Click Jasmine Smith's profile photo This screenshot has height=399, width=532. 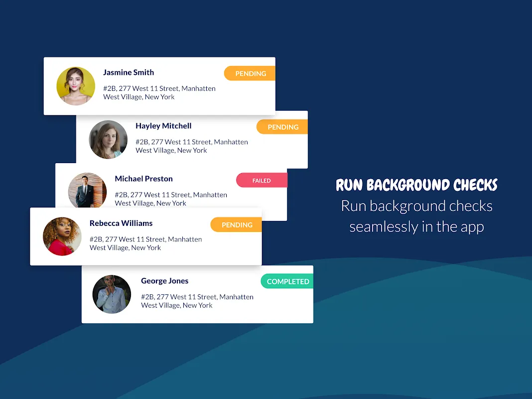[x=76, y=86]
